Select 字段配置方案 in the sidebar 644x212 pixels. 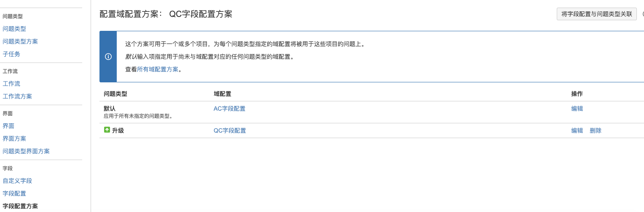pos(20,206)
